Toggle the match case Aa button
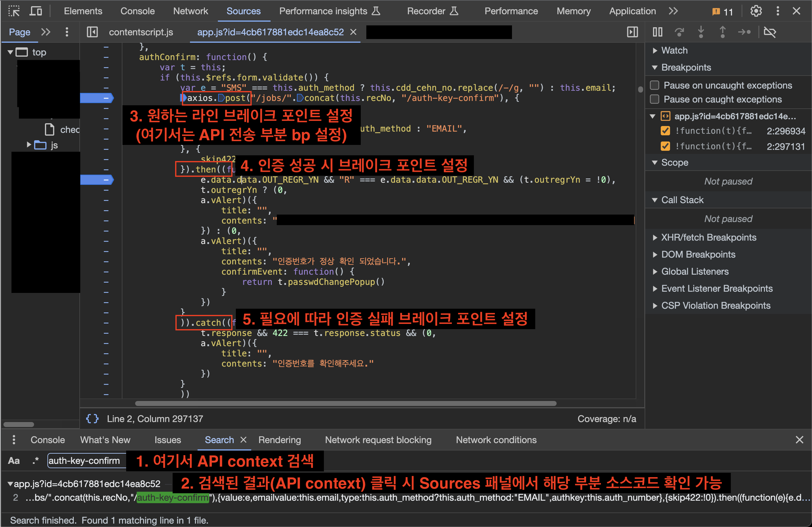Screen dimensions: 812x527 pyautogui.click(x=14, y=461)
